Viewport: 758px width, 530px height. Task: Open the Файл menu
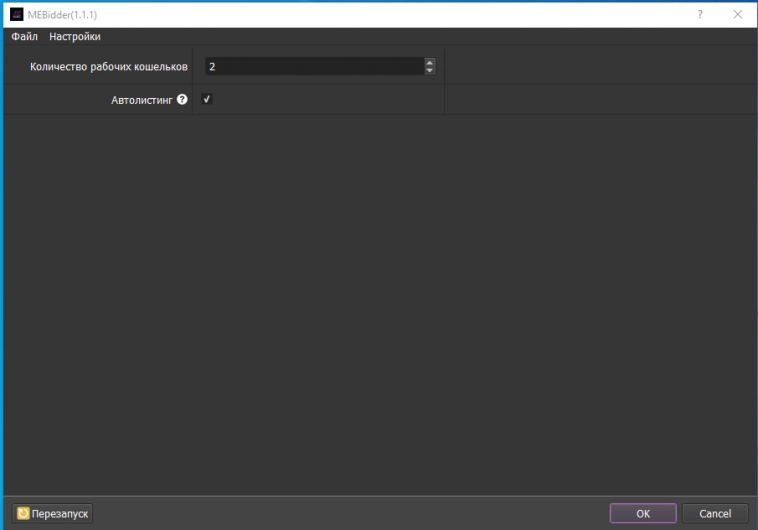[24, 37]
